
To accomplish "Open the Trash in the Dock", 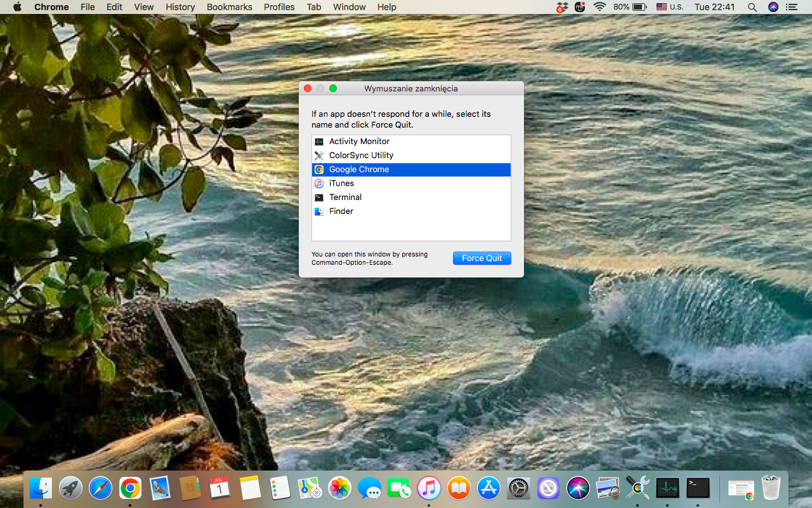I will 771,488.
